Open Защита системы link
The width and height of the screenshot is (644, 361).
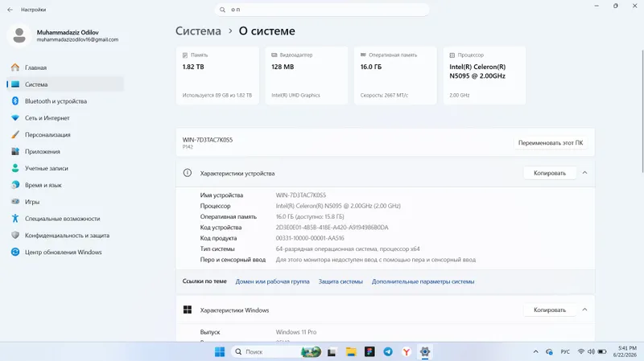point(341,281)
